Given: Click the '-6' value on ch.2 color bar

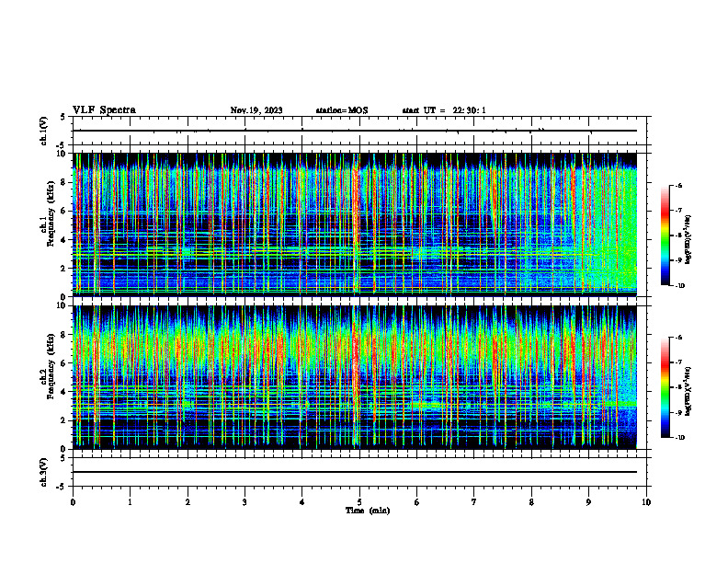Looking at the screenshot, I should point(678,338).
